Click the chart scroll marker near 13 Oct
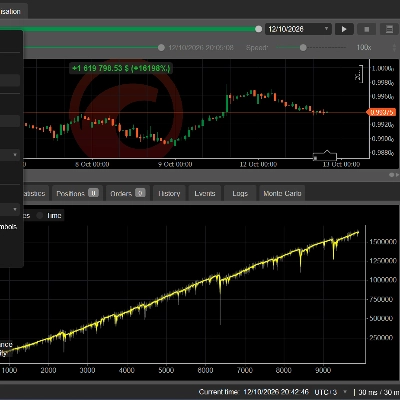Image resolution: width=400 pixels, height=400 pixels. pos(325,156)
